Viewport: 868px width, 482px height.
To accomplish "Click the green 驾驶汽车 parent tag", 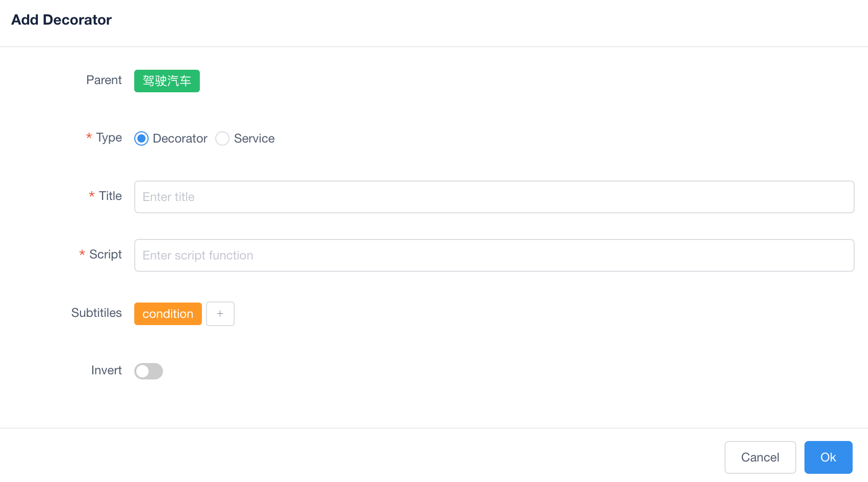I will pos(167,81).
